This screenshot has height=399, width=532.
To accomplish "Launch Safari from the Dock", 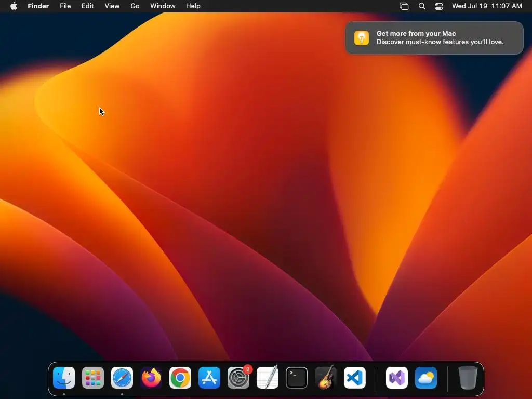I will click(x=122, y=378).
